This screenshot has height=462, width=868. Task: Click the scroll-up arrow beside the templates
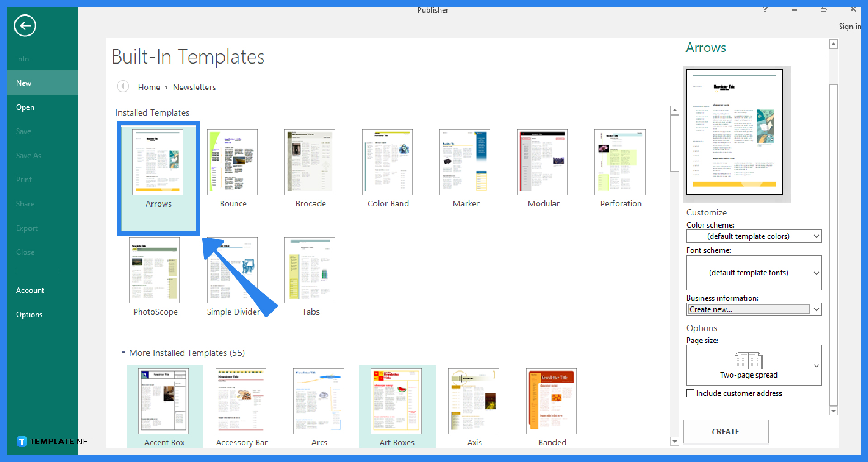click(675, 110)
